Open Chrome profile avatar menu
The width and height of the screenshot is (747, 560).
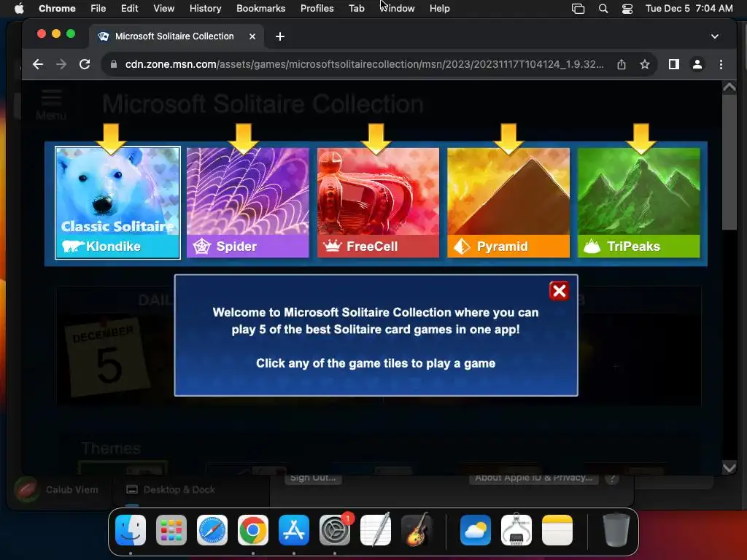click(x=697, y=64)
